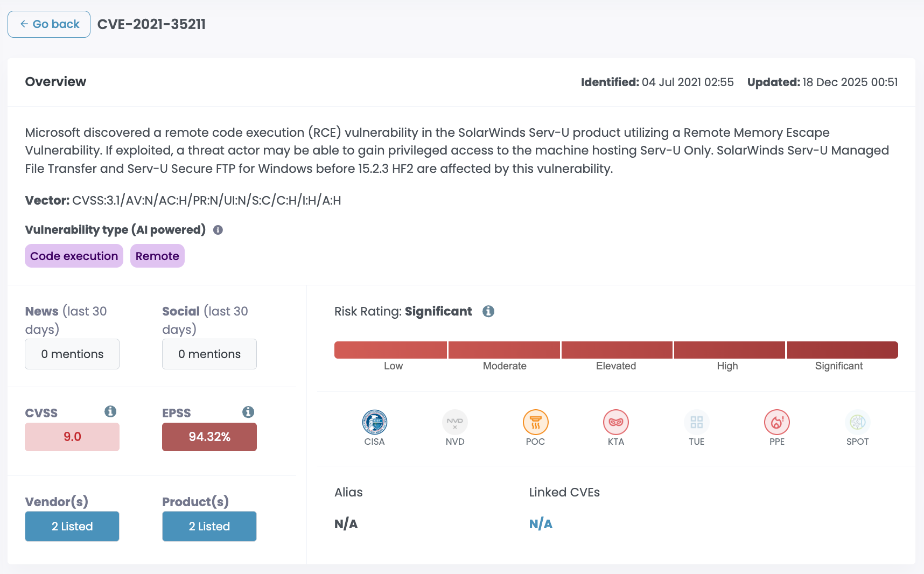Select the POC exploit icon
The height and width of the screenshot is (574, 924).
click(x=535, y=422)
